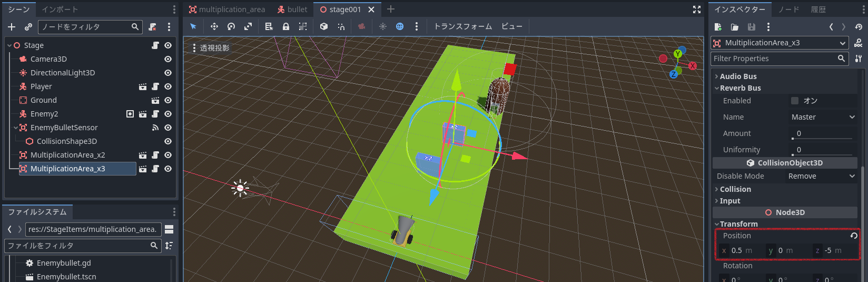This screenshot has height=282, width=868.
Task: Collapse EnemyBulletSensor tree node
Action: (15, 128)
